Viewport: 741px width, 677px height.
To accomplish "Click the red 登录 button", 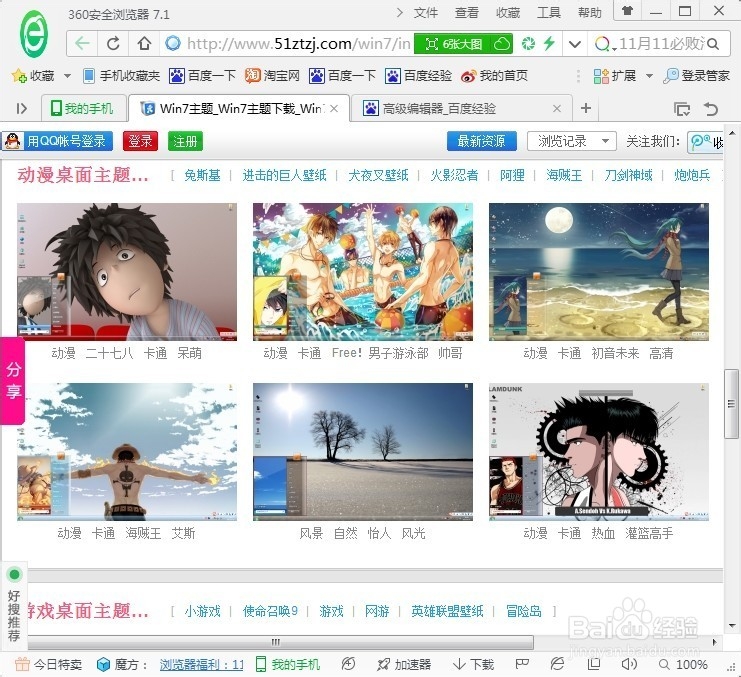I will (x=140, y=141).
